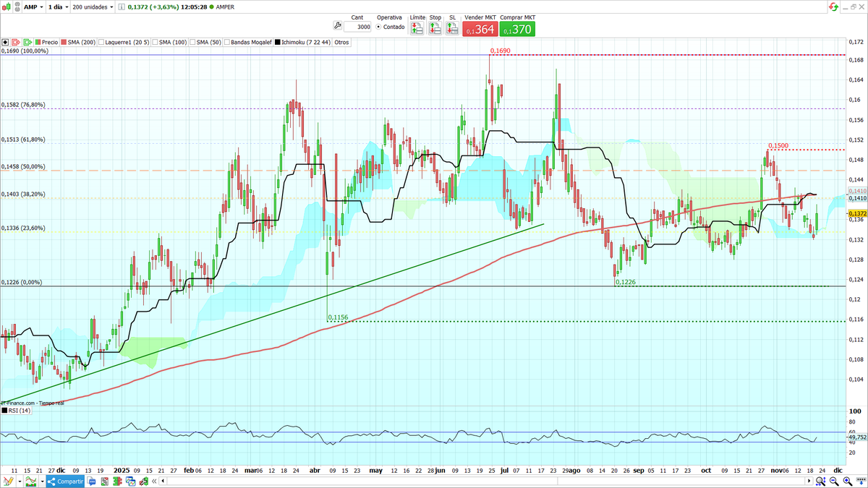Click the Otros indicators tab

342,42
